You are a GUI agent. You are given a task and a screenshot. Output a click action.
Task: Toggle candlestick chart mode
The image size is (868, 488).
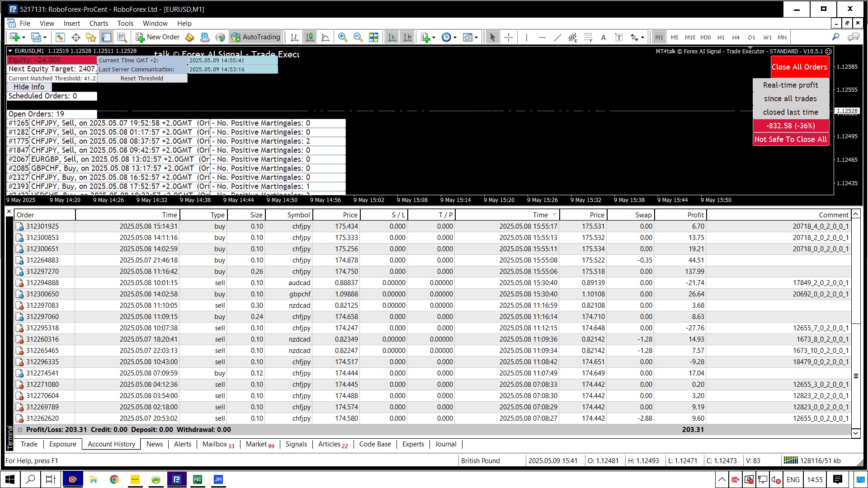coord(310,38)
